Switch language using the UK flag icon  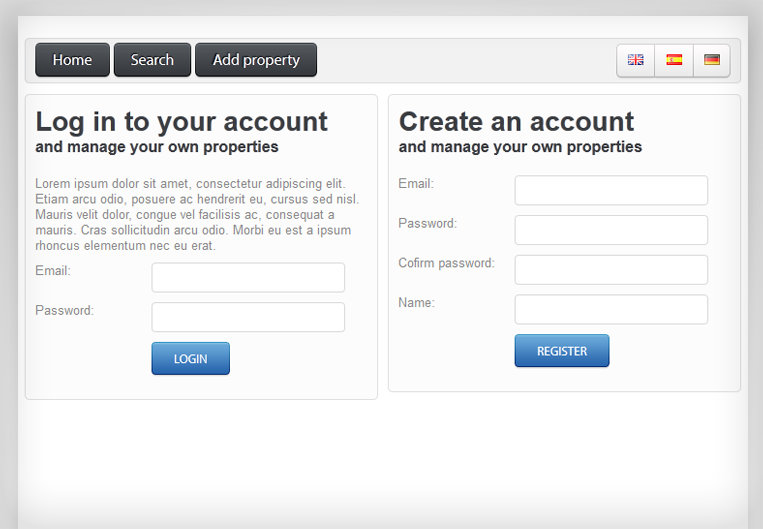[x=636, y=60]
